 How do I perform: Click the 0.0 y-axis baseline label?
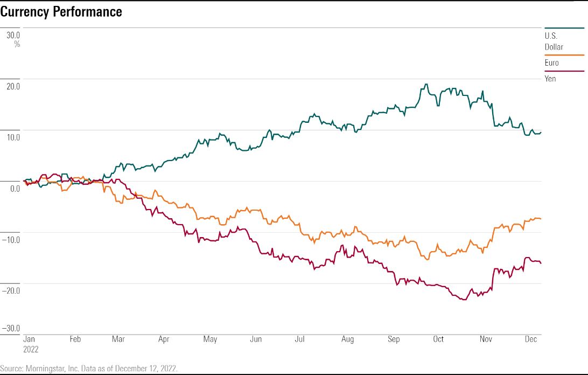coord(15,188)
